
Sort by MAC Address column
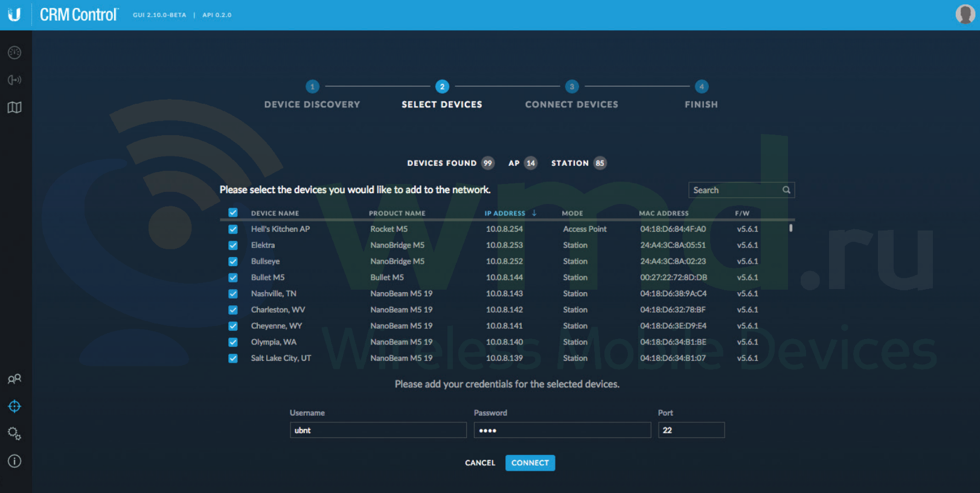[x=664, y=213]
